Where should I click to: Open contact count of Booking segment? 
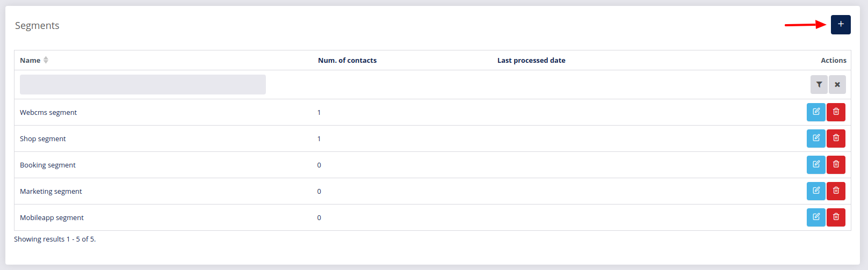click(x=319, y=165)
